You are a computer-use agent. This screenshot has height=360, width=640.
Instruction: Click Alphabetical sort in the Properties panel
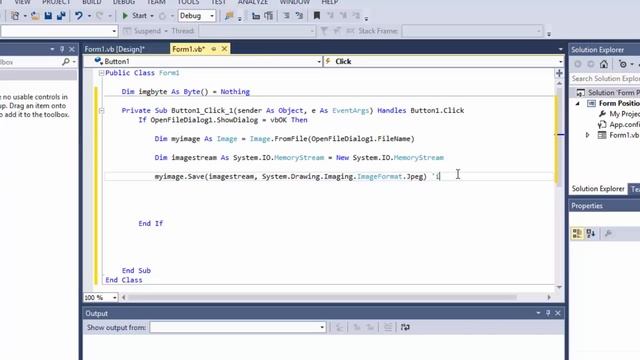[591, 233]
